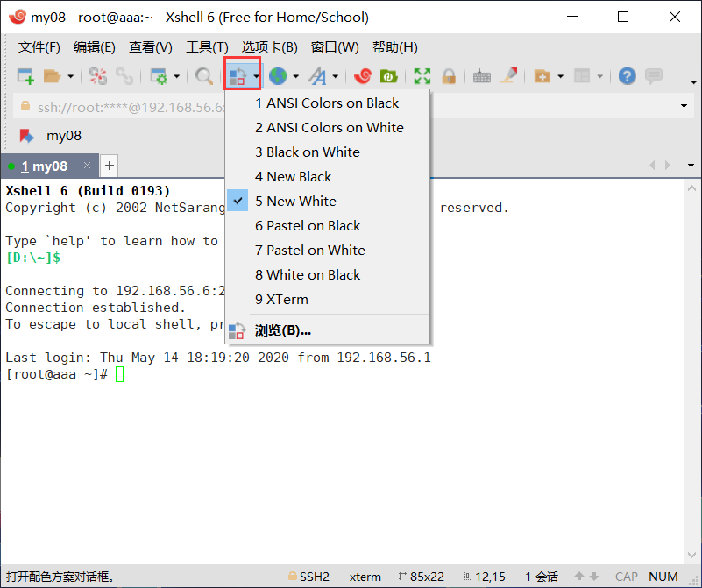The image size is (702, 588).
Task: Open the address bar history dropdown
Action: [x=684, y=106]
